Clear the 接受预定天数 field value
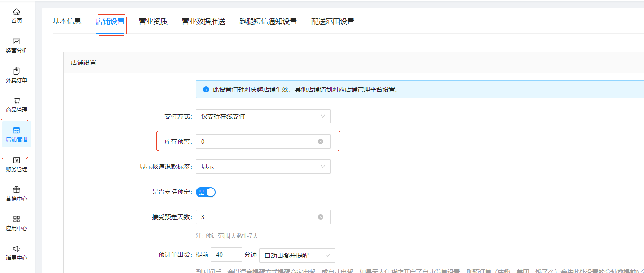The image size is (644, 273). point(321,217)
